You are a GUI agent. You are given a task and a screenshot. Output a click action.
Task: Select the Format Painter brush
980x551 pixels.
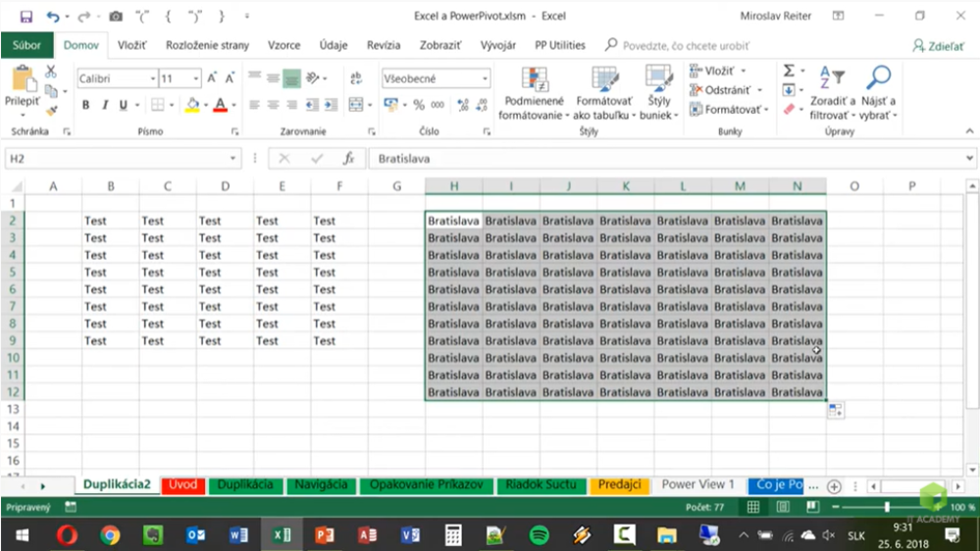point(51,110)
